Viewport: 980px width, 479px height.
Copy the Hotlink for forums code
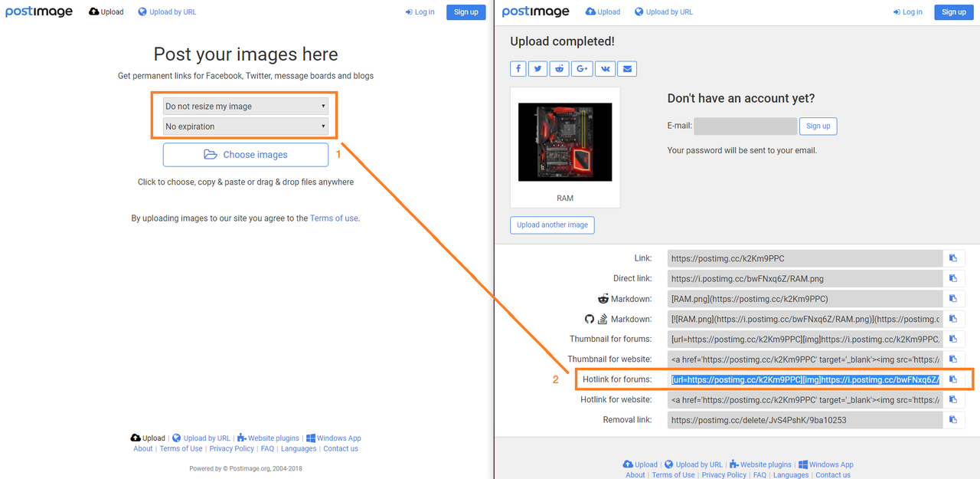click(x=953, y=379)
